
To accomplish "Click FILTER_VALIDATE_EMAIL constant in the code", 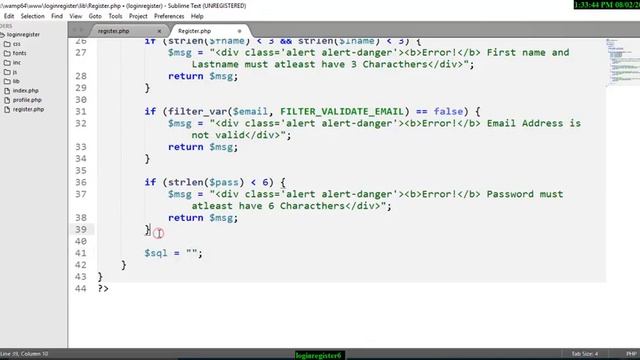I will point(342,111).
